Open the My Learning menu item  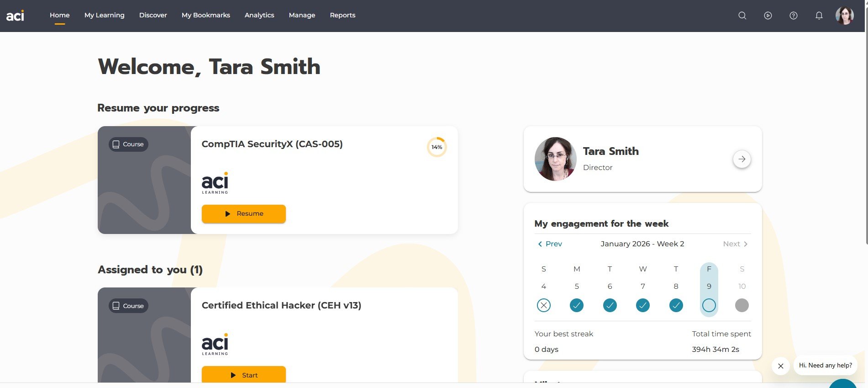click(x=105, y=15)
